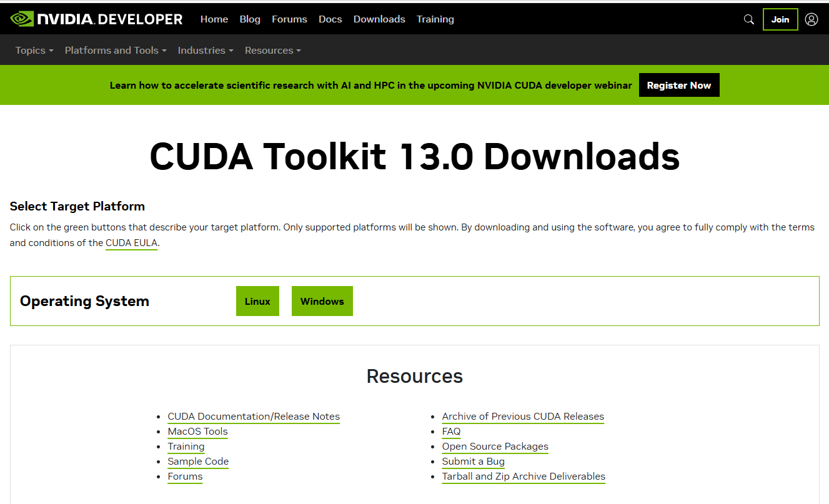Click the user account profile icon
829x504 pixels.
pyautogui.click(x=811, y=19)
